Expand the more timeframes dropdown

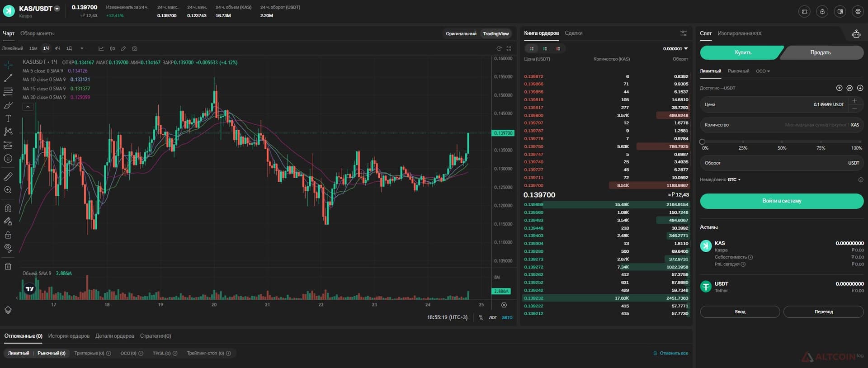82,48
